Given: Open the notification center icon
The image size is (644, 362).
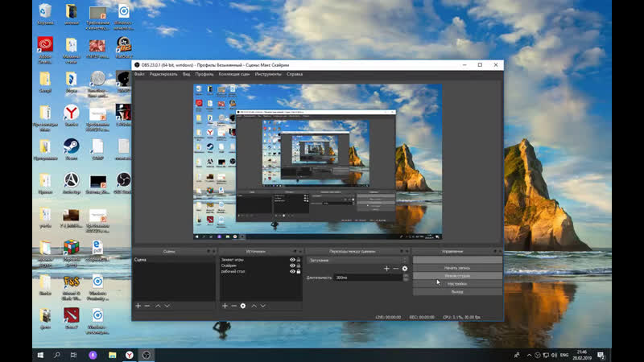Looking at the screenshot, I should point(601,355).
